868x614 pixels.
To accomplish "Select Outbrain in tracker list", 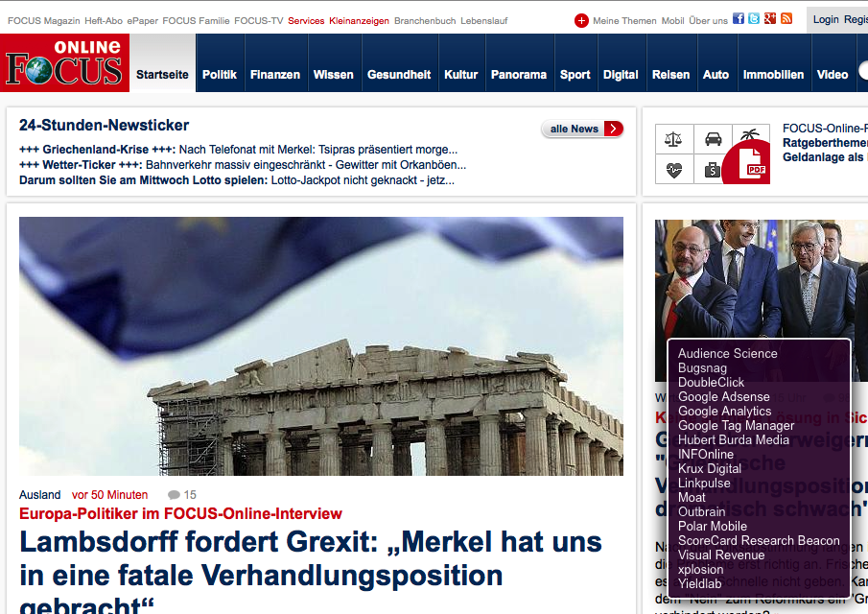I will 701,512.
